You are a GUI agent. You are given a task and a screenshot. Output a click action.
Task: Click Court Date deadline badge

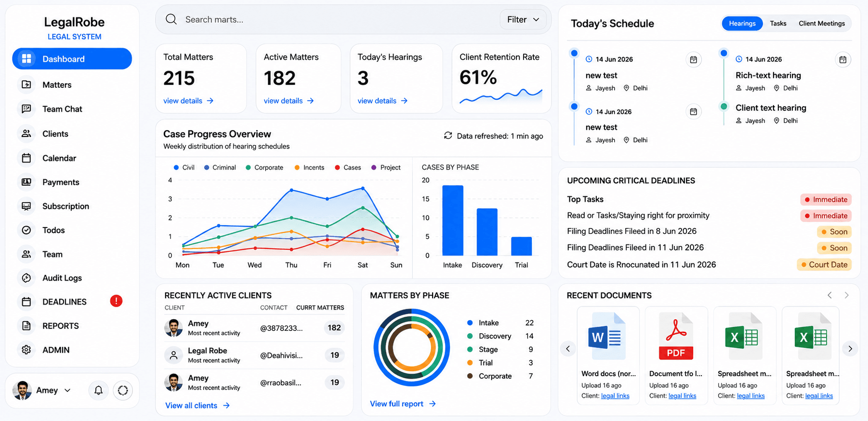click(824, 264)
